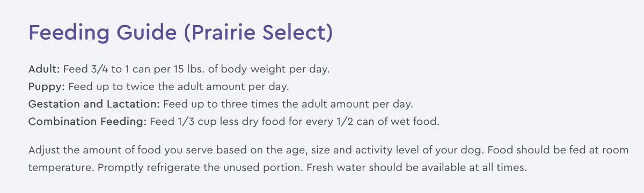
Task: Click the Feeding Guide (Prairie Select) heading
Action: pyautogui.click(x=180, y=33)
